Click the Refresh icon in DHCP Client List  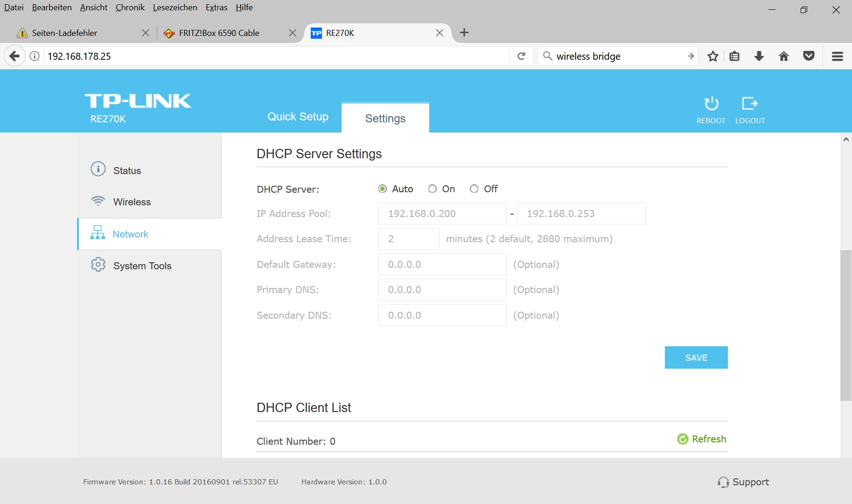pyautogui.click(x=683, y=439)
